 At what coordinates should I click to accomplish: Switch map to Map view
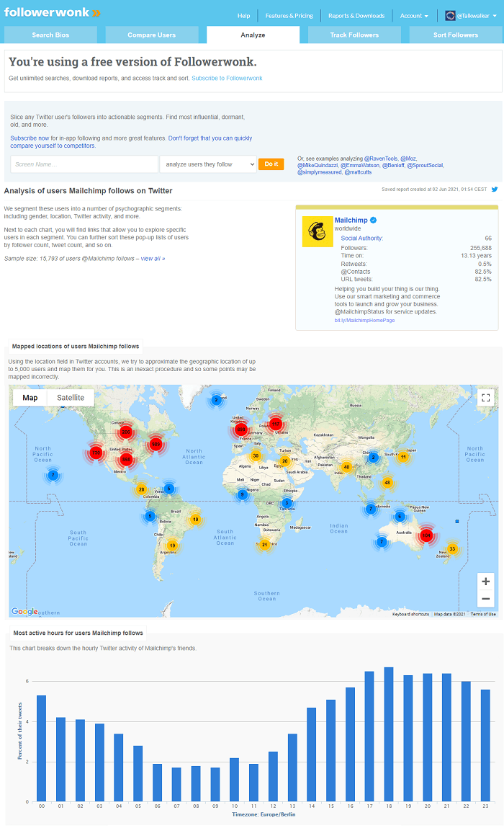[x=30, y=398]
